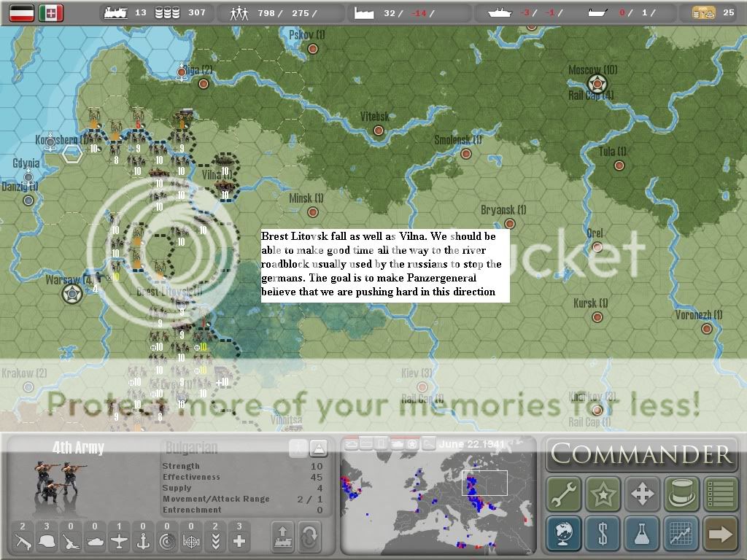Viewport: 747px width, 560px height.
Task: Click the manpower people icon
Action: [239, 13]
